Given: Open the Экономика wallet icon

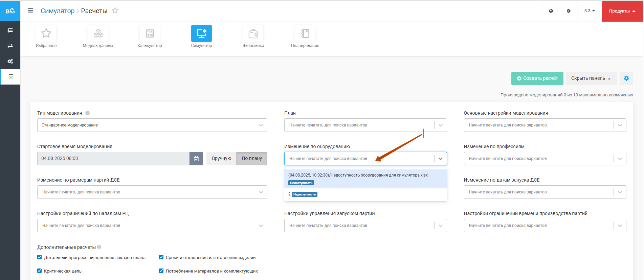Looking at the screenshot, I should (x=253, y=33).
